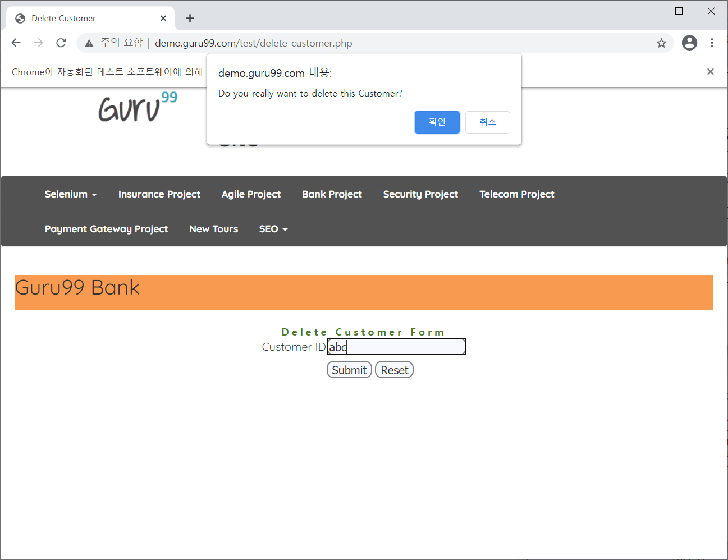Close the Chrome window

(x=711, y=11)
